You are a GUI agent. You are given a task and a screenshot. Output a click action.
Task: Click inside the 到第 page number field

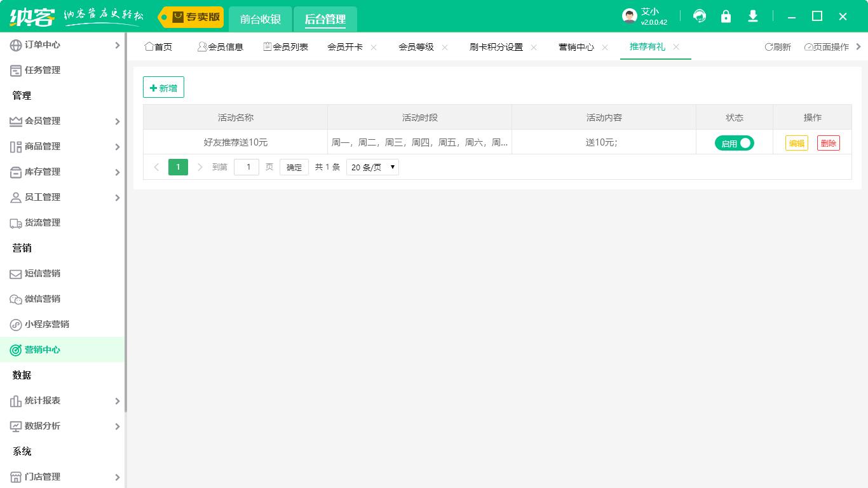tap(247, 166)
